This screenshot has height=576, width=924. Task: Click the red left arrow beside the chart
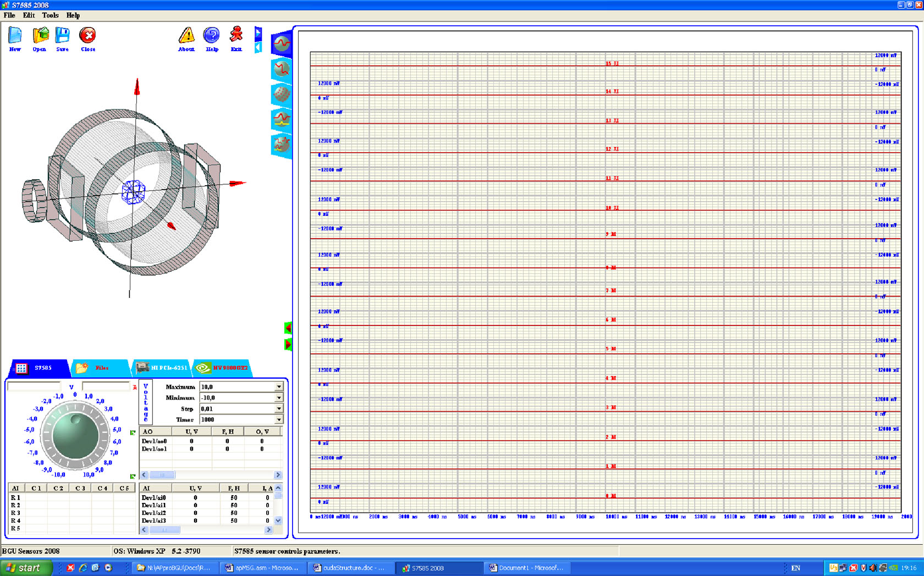click(288, 328)
